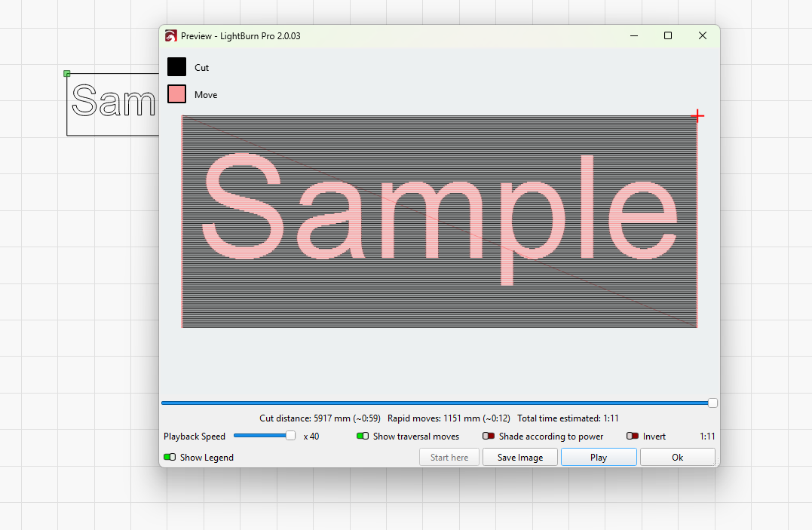Click the outlined Sam text on the canvas
The image size is (812, 530).
point(114,101)
